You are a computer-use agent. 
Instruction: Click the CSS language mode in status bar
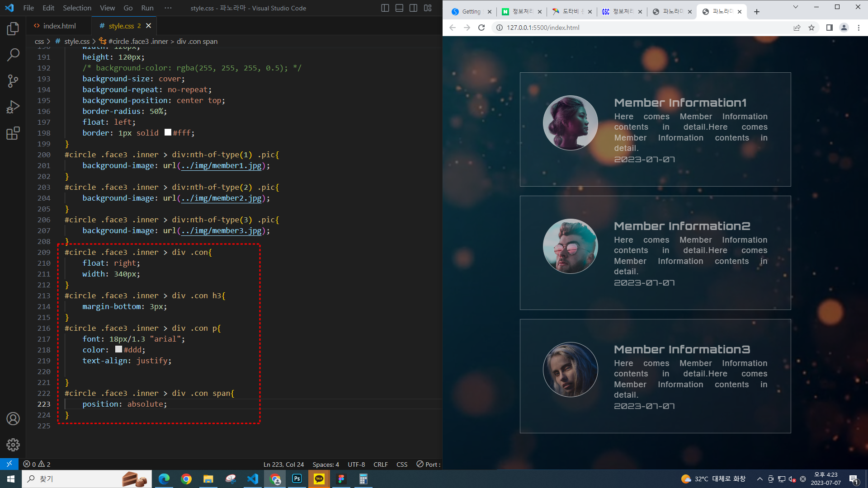click(x=401, y=464)
